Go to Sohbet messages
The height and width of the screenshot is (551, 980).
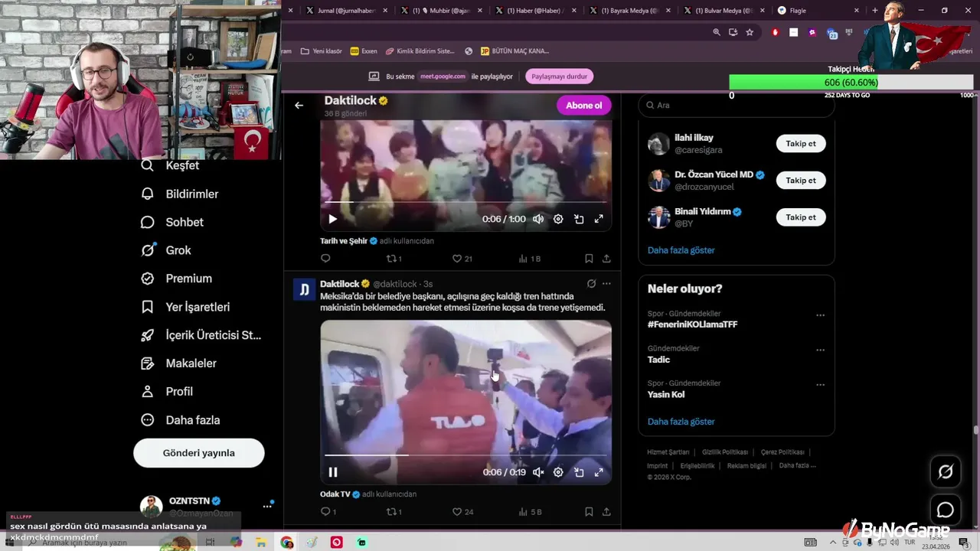[172, 222]
